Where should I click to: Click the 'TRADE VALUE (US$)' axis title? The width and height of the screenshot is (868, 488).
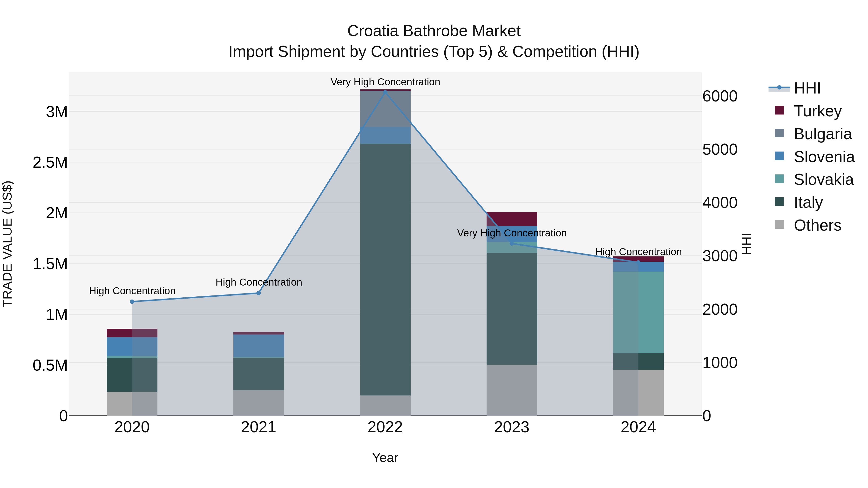(7, 244)
